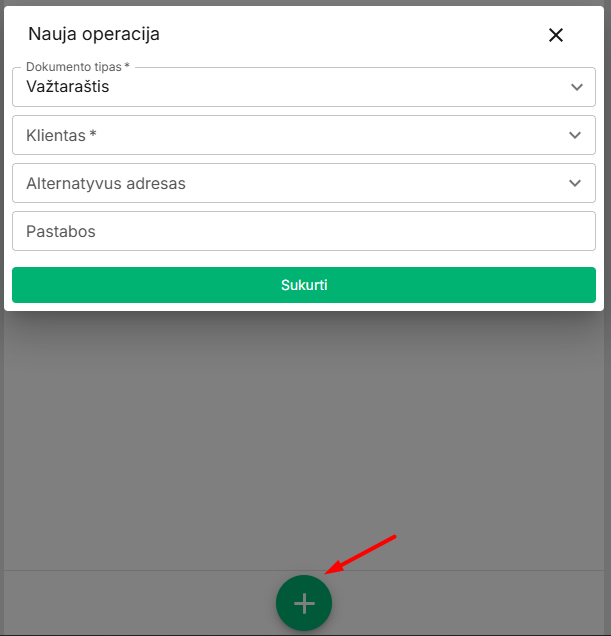Image resolution: width=611 pixels, height=636 pixels.
Task: Focus the Pastabos notes field
Action: pyautogui.click(x=304, y=231)
